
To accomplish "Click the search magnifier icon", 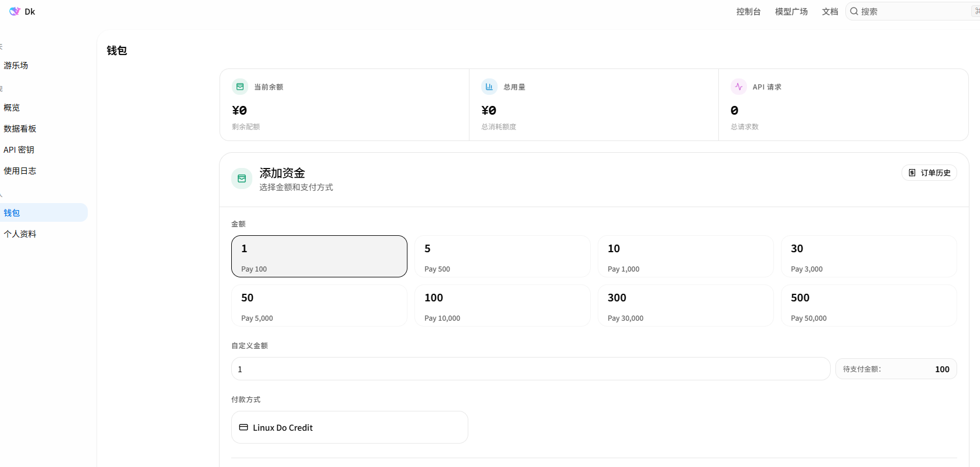I will [854, 11].
